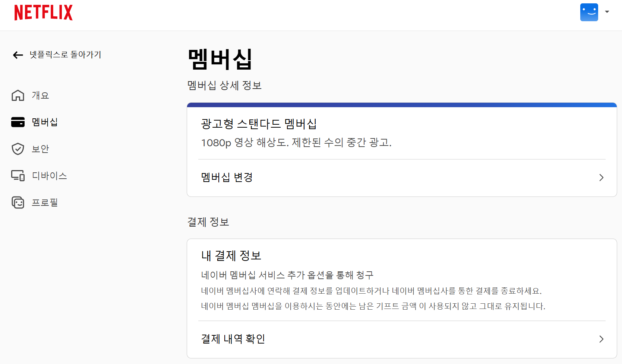This screenshot has width=622, height=364.
Task: Click 멤버십 변경 to change membership
Action: 402,178
